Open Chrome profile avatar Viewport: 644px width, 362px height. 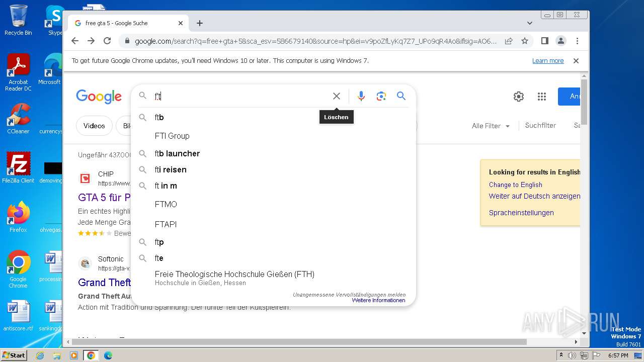(x=561, y=41)
